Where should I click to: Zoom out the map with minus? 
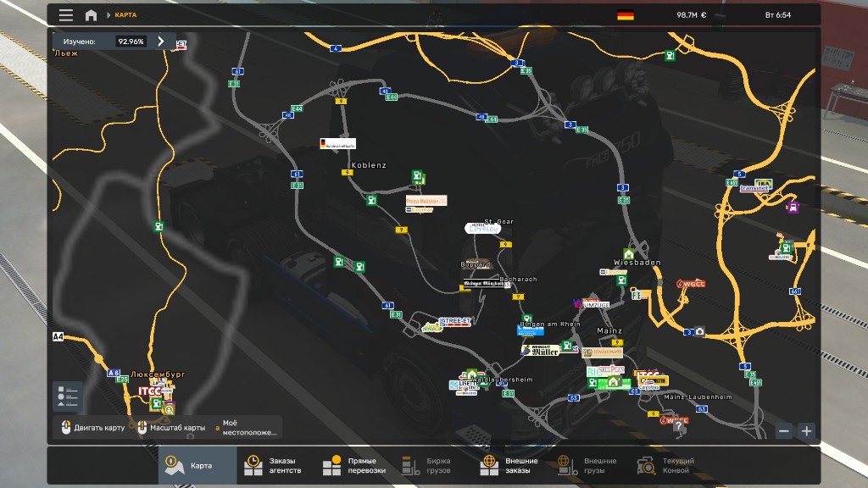(784, 431)
